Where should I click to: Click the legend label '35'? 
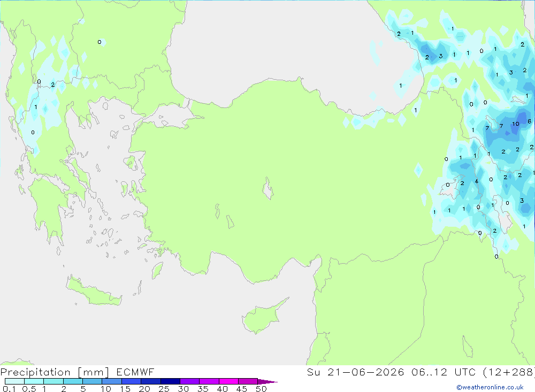coord(203,389)
